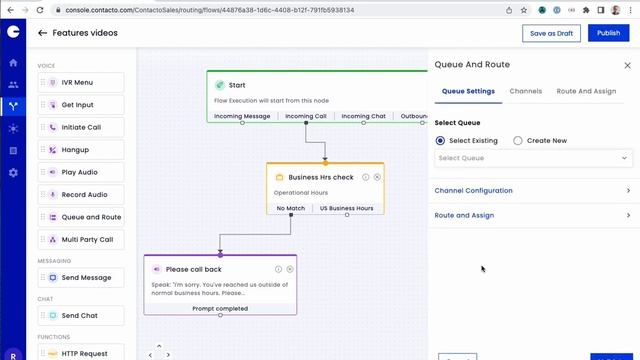The image size is (640, 360).
Task: Select the IVR Menu node
Action: click(81, 82)
